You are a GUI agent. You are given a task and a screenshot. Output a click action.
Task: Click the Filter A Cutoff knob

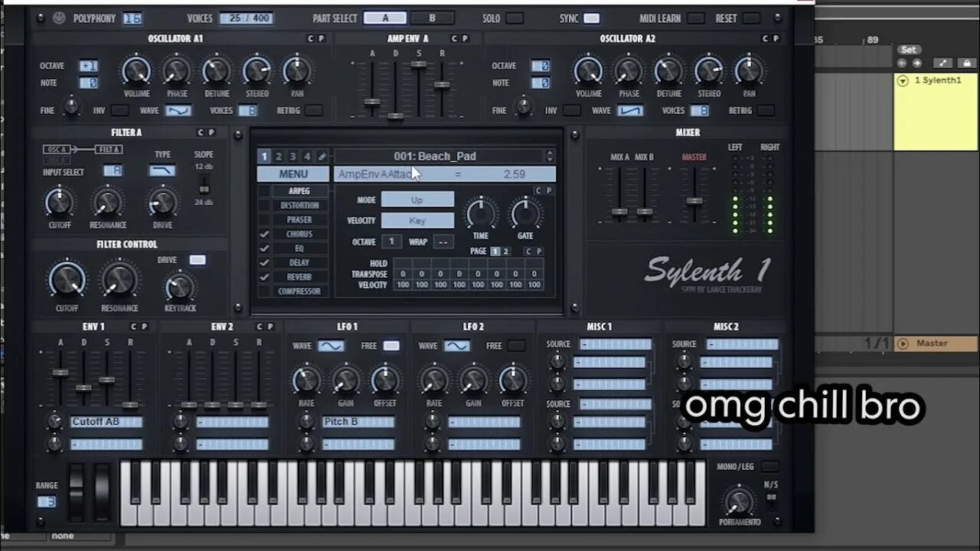pos(59,203)
